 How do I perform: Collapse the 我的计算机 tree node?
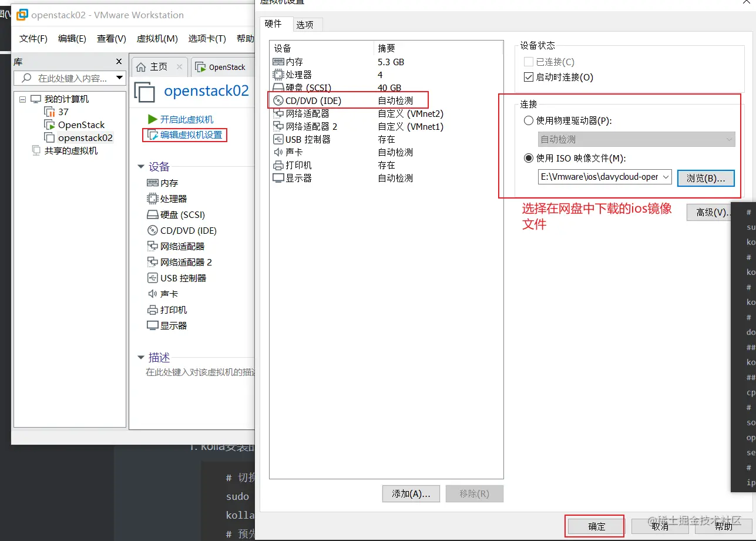(22, 99)
